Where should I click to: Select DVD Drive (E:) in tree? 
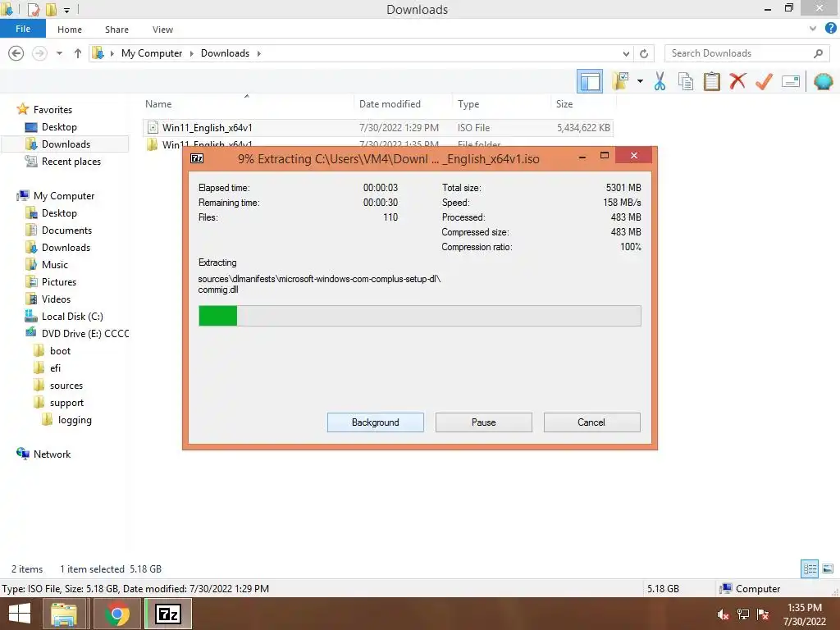pyautogui.click(x=85, y=333)
